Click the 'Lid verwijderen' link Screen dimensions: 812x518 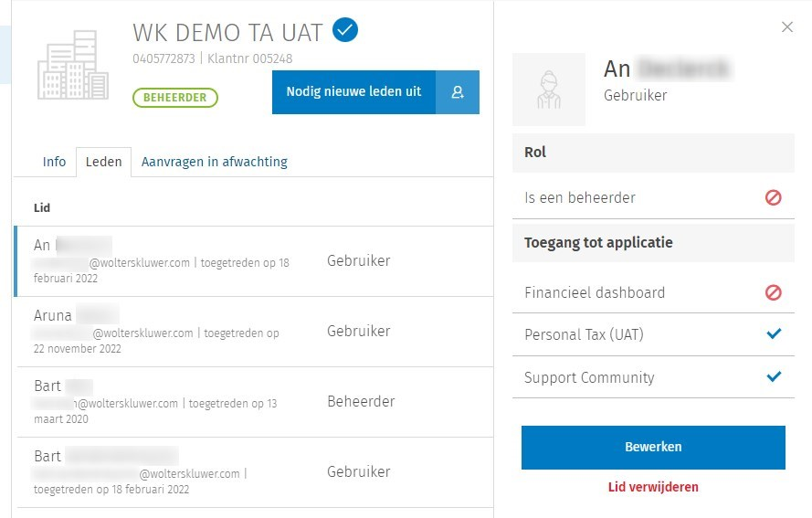tap(653, 487)
